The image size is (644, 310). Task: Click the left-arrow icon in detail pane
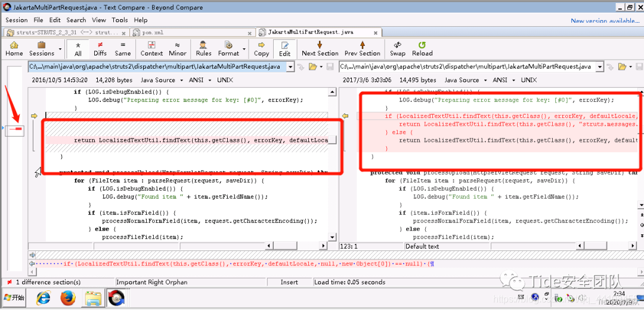coord(32,263)
